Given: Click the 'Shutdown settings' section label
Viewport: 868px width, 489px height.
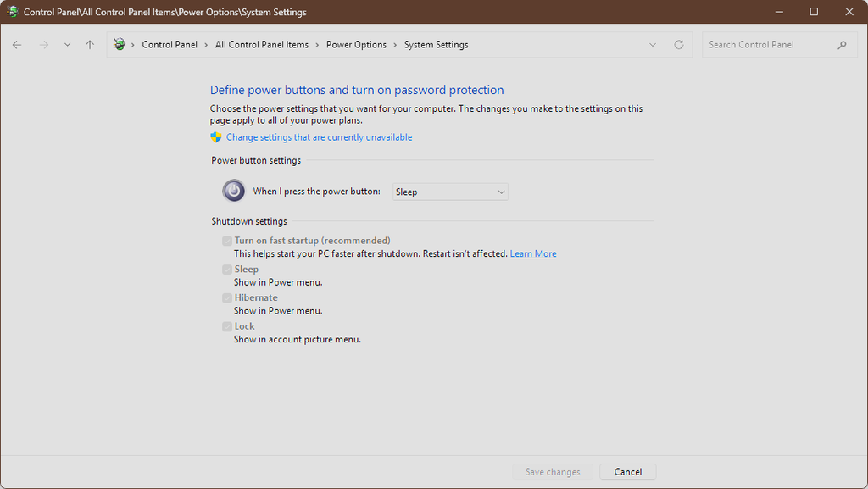Looking at the screenshot, I should pyautogui.click(x=249, y=221).
